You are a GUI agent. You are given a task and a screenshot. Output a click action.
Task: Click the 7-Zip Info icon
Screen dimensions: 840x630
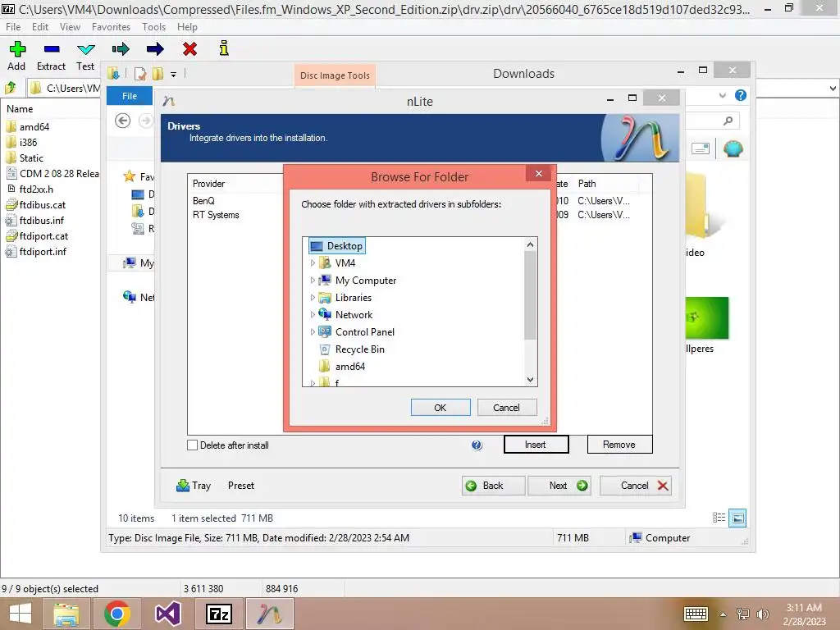point(224,48)
